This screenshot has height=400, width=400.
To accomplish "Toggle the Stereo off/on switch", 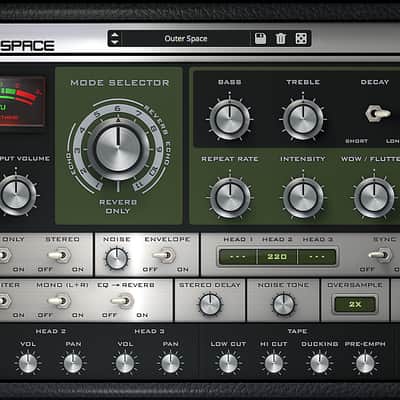I will point(60,255).
